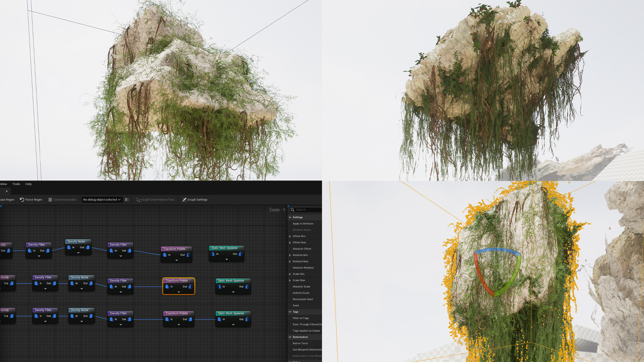This screenshot has height=362, width=644.
Task: Expand the Scale Max property
Action: [x=290, y=281]
